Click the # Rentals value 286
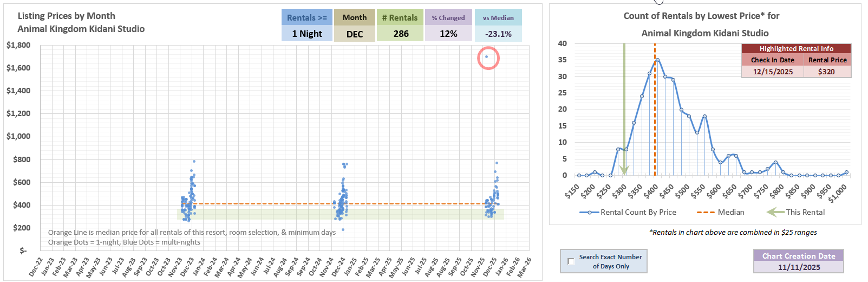 401,34
